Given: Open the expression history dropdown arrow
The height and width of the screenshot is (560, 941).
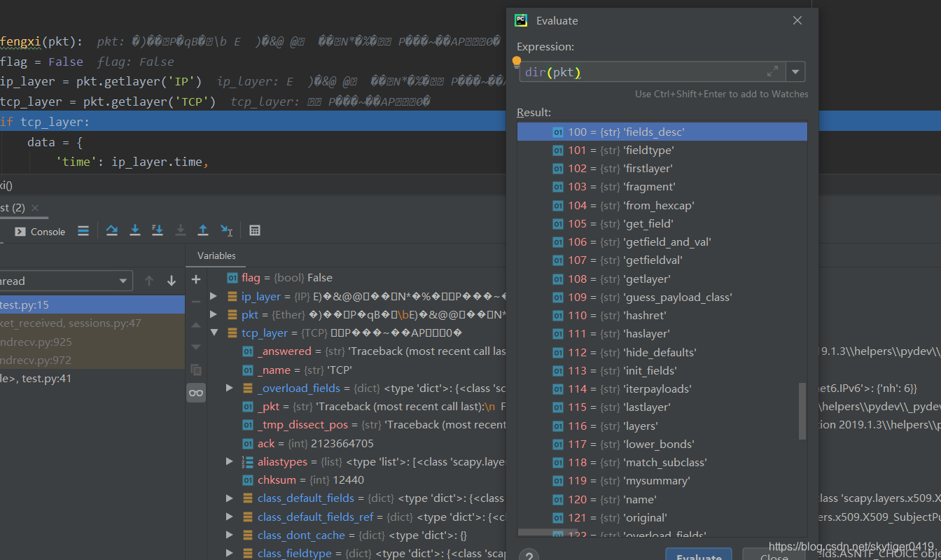Looking at the screenshot, I should click(x=796, y=71).
